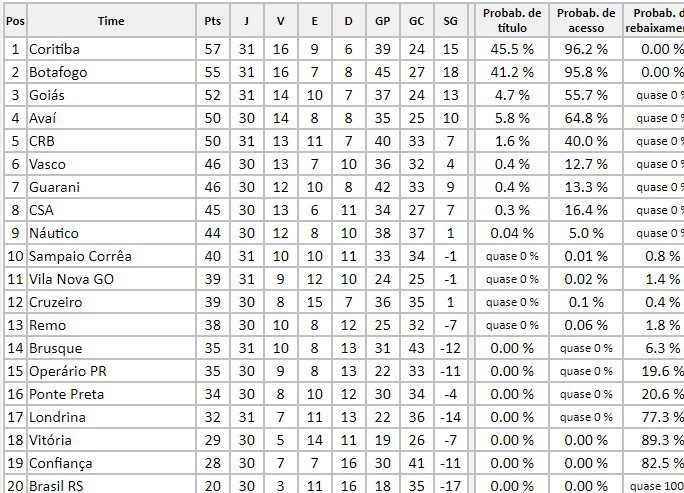Sort by the Pts column header
684x493 pixels.
click(212, 21)
